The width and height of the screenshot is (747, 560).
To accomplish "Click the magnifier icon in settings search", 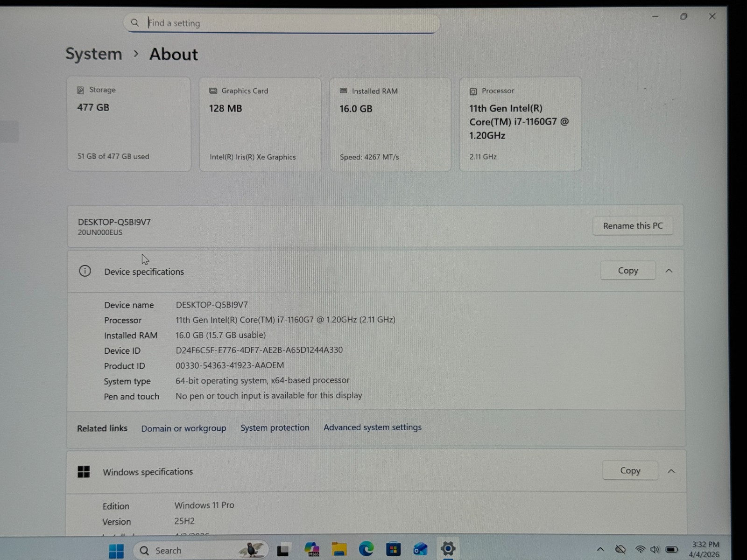I will tap(135, 22).
